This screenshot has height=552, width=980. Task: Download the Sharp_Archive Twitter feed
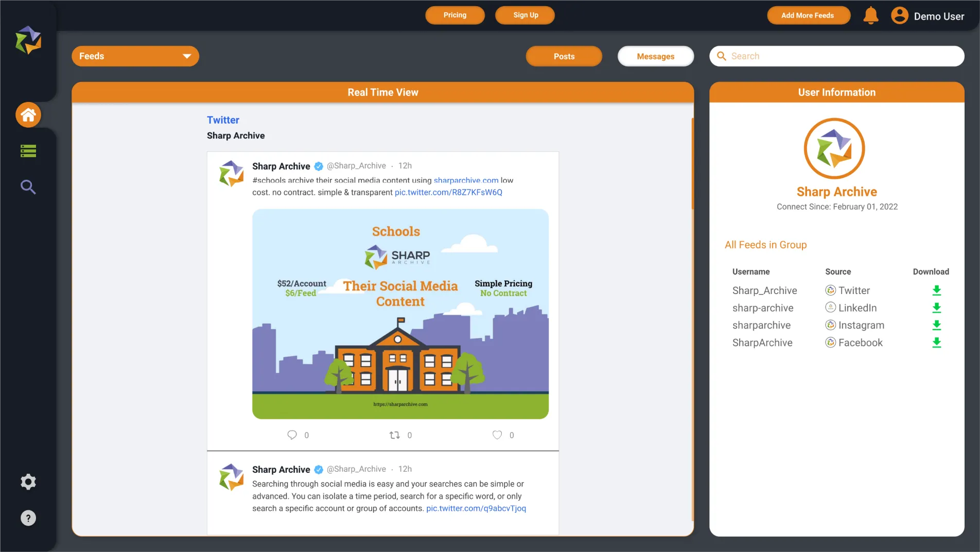pos(937,290)
